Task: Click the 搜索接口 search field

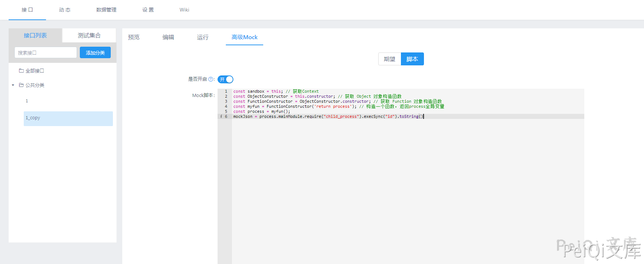Action: click(x=46, y=52)
